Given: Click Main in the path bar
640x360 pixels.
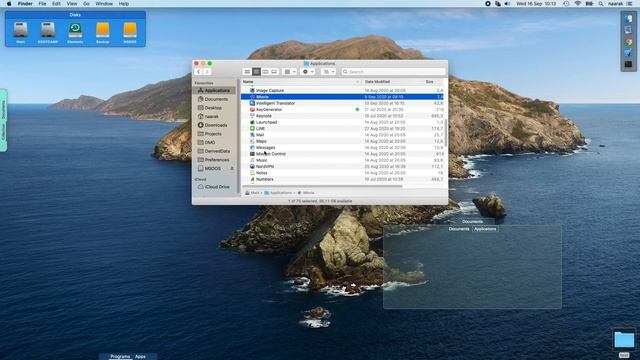Looking at the screenshot, I should [x=252, y=193].
